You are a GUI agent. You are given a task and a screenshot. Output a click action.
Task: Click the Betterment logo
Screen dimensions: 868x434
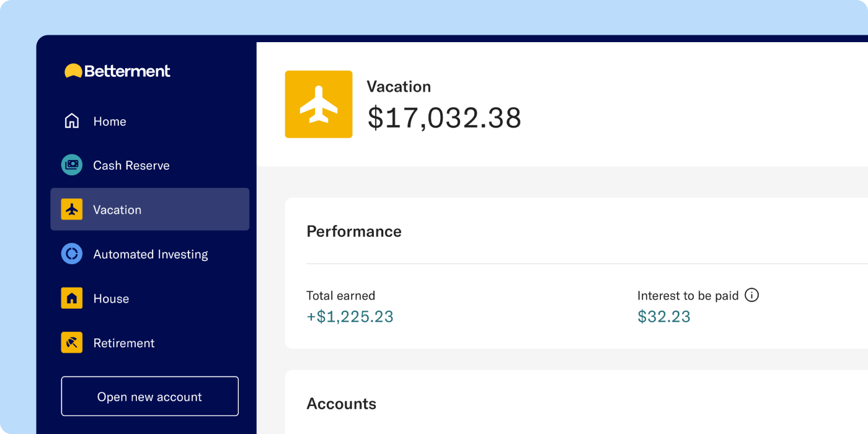click(117, 71)
